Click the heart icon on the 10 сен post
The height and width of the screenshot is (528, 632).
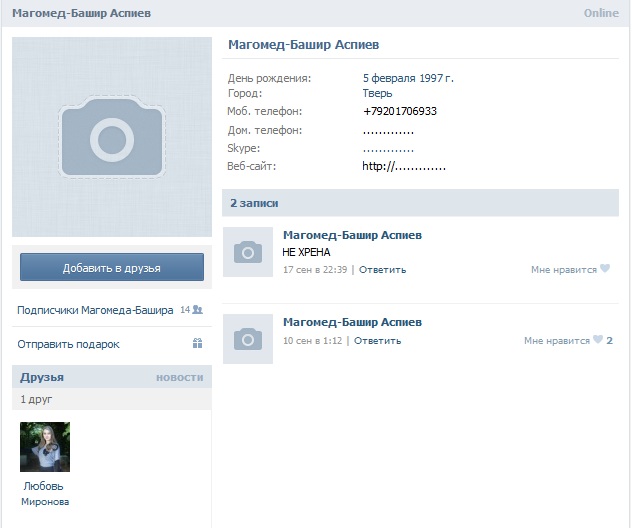click(x=598, y=340)
